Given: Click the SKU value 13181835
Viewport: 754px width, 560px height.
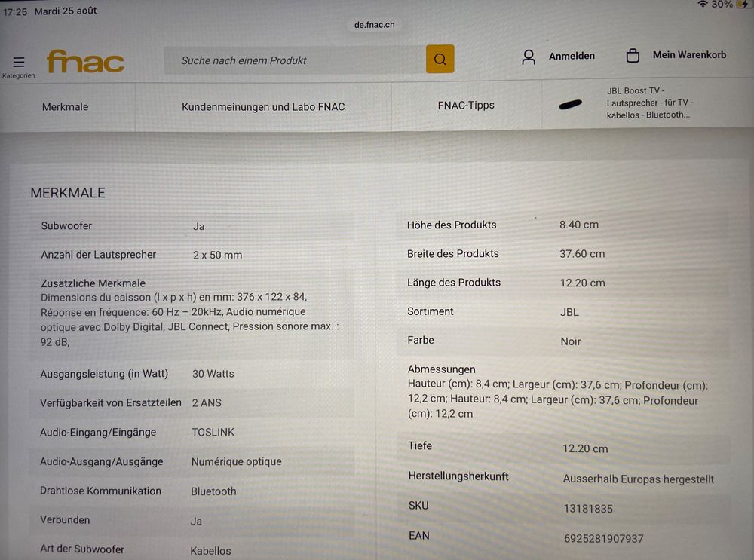Looking at the screenshot, I should point(588,509).
